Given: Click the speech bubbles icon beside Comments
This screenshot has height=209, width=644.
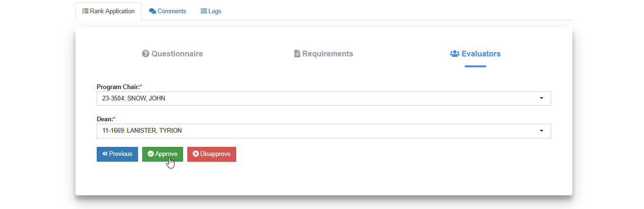Looking at the screenshot, I should (152, 11).
